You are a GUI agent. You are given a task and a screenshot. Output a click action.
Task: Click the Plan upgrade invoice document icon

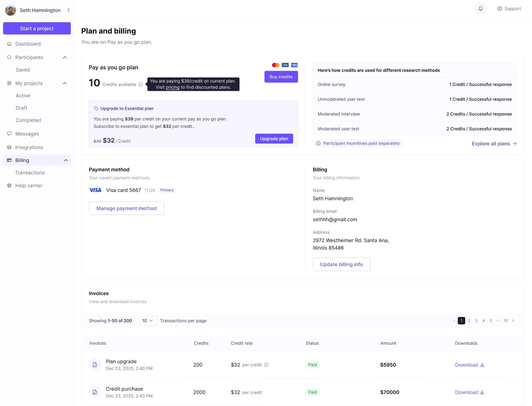click(x=95, y=365)
